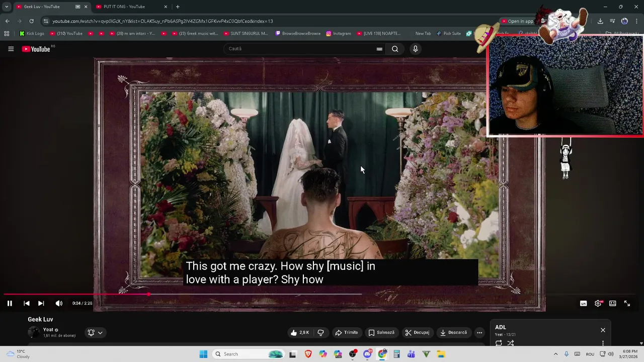Dislike the video thumbs down
Image resolution: width=644 pixels, height=362 pixels.
click(x=320, y=332)
